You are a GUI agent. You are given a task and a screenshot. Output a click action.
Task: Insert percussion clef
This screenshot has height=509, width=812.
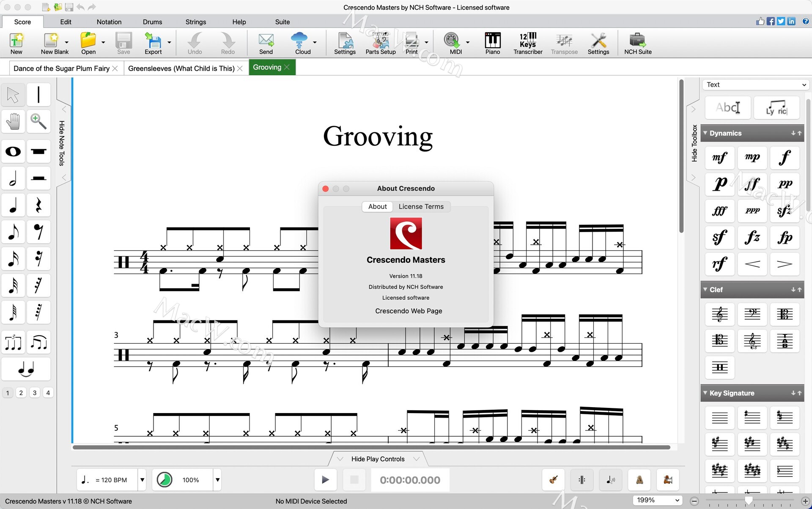pyautogui.click(x=720, y=367)
